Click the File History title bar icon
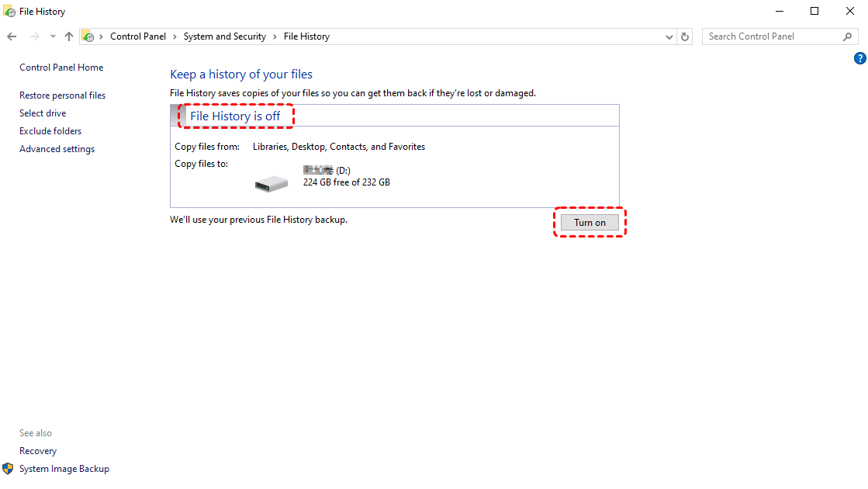868x489 pixels. click(x=9, y=12)
